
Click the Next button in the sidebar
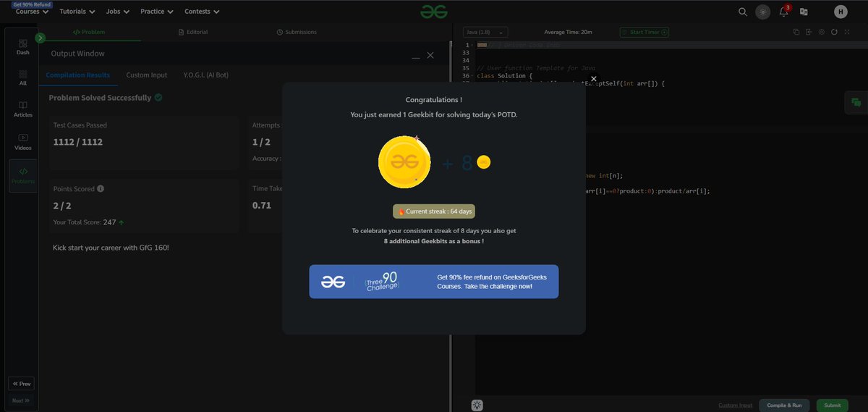point(21,400)
